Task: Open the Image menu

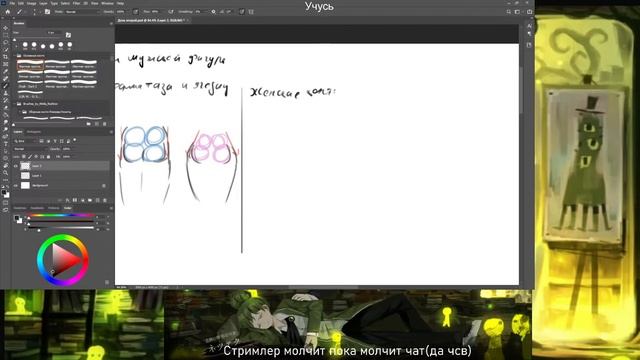Action: pyautogui.click(x=31, y=3)
